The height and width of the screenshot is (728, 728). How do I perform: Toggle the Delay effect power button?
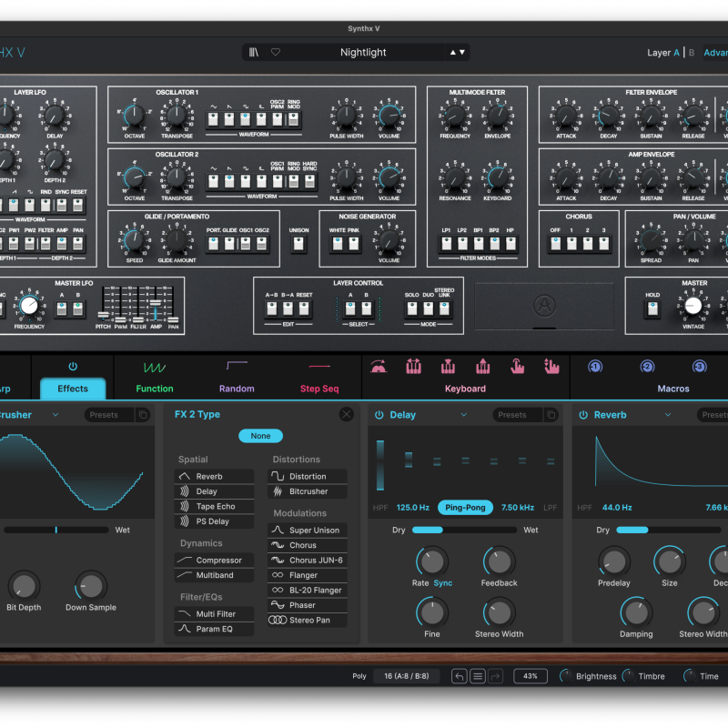pyautogui.click(x=379, y=415)
